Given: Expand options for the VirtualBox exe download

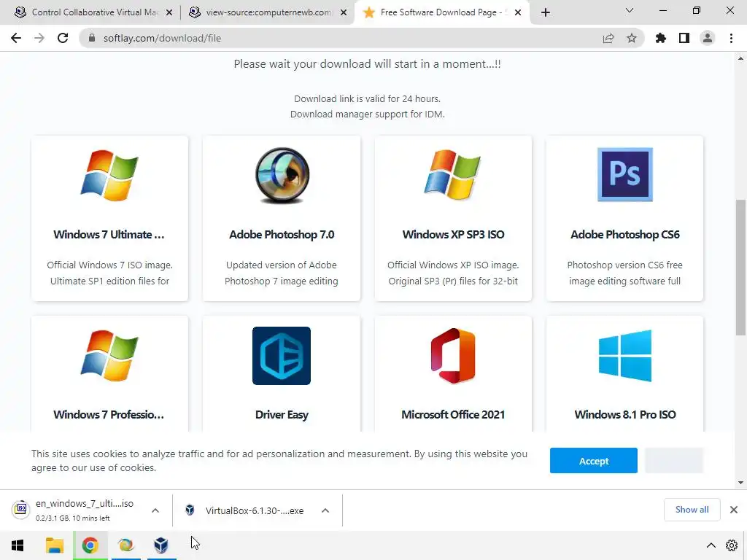Looking at the screenshot, I should point(325,510).
